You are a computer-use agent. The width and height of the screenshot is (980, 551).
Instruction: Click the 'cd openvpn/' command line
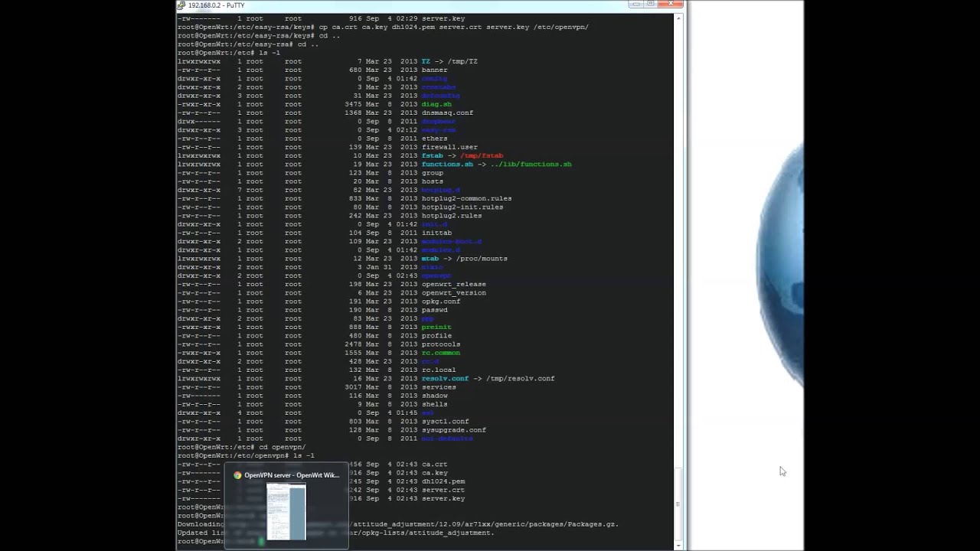[241, 447]
